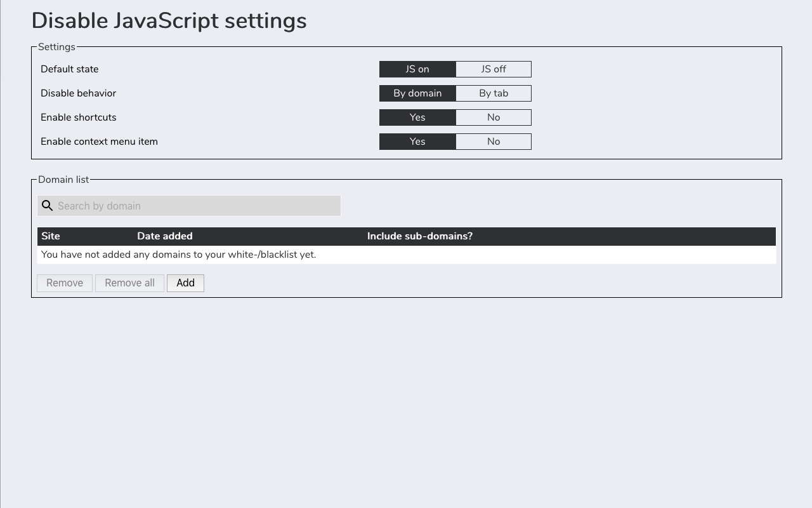Click the Default state label

click(70, 69)
